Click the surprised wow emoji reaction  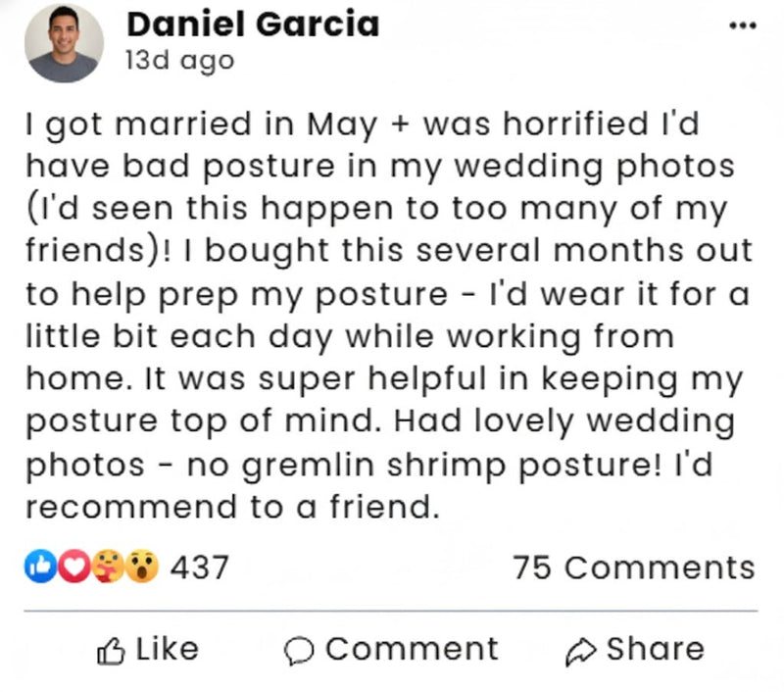coord(143,568)
